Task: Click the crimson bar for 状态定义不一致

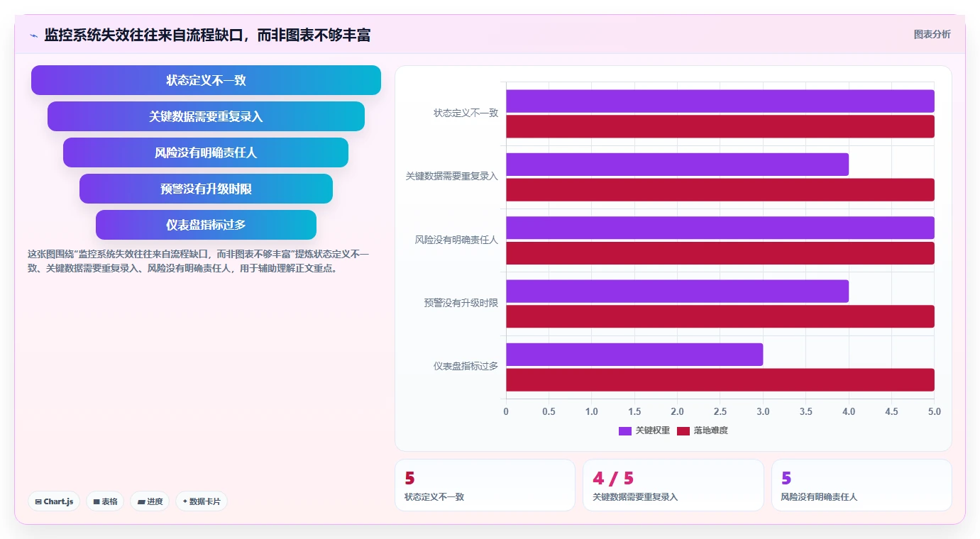Action: pos(720,126)
